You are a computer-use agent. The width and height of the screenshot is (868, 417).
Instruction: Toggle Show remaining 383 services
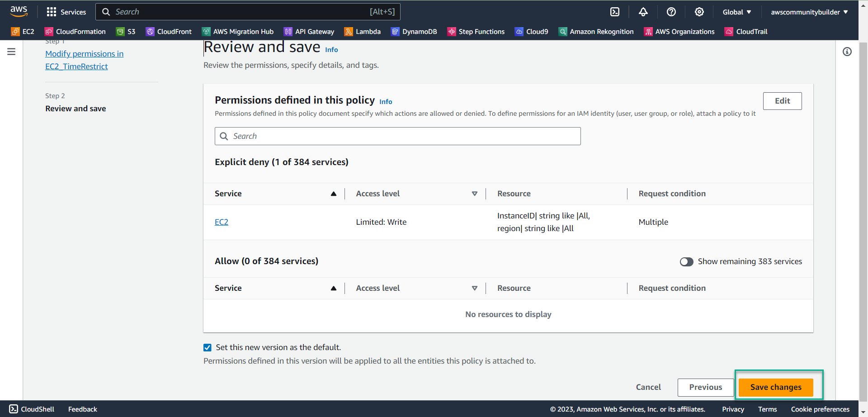[x=686, y=262]
